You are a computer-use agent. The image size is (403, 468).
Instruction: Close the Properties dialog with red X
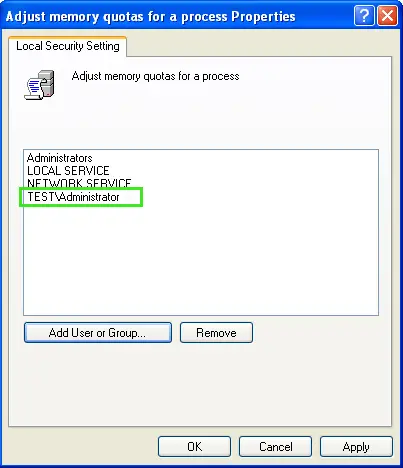387,15
